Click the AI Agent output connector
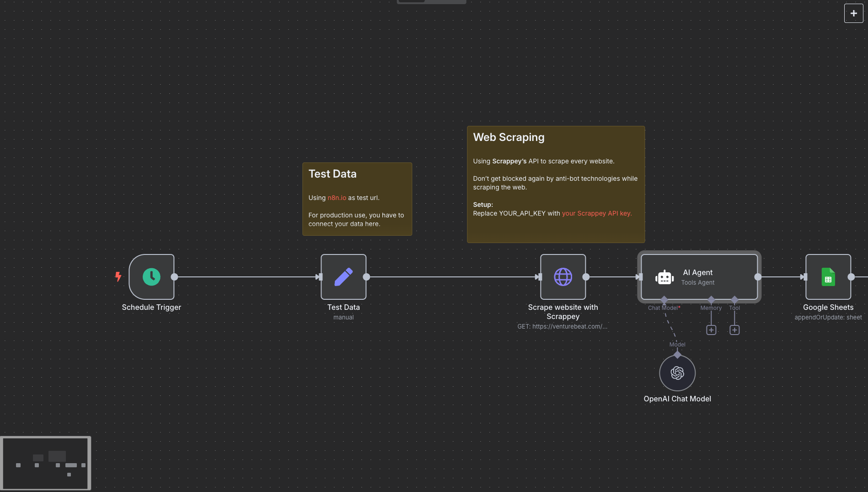The height and width of the screenshot is (492, 868). [x=758, y=277]
